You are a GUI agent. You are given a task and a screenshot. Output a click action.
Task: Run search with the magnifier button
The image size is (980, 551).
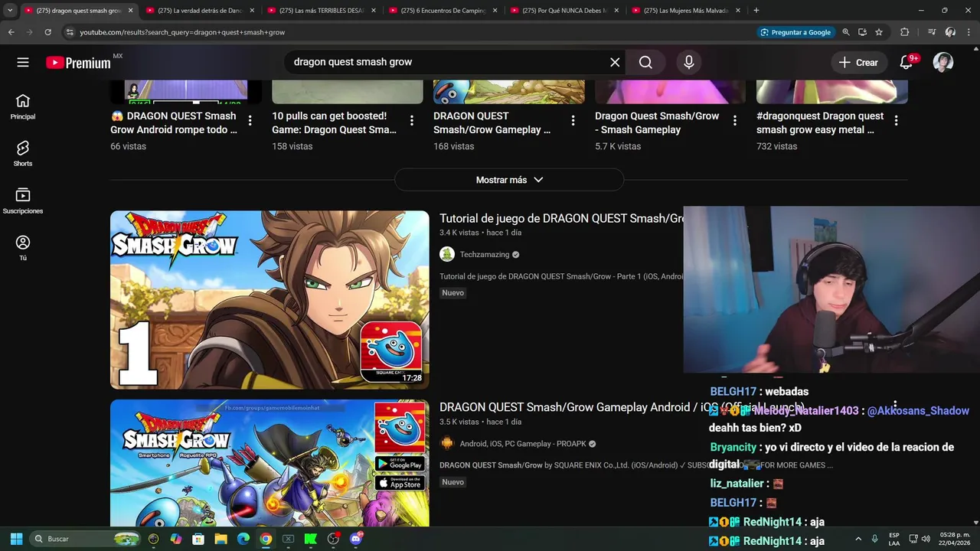645,63
